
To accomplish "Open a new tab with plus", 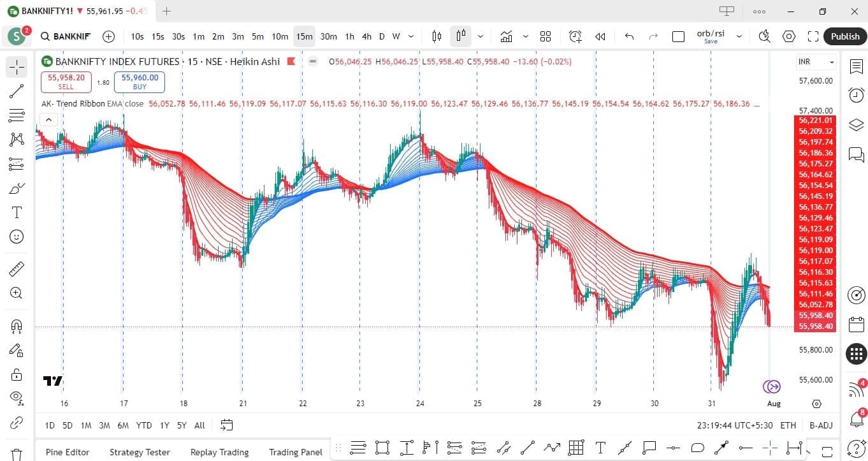I will click(x=166, y=11).
